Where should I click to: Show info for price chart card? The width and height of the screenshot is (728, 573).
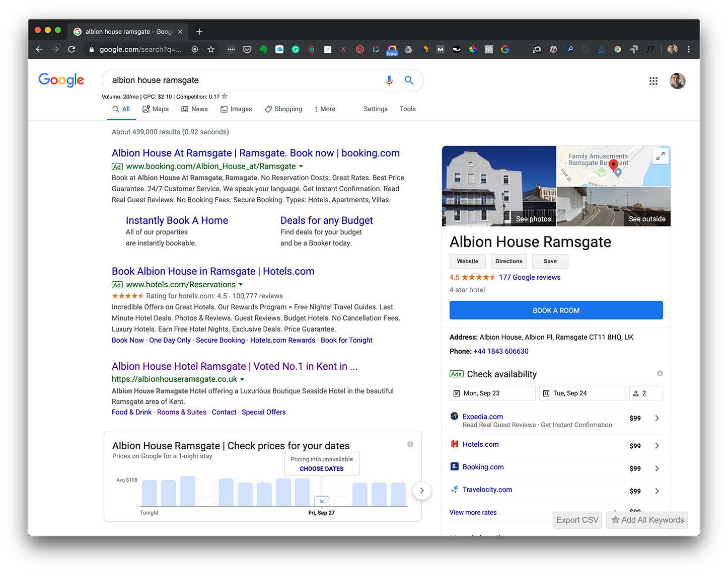(410, 444)
